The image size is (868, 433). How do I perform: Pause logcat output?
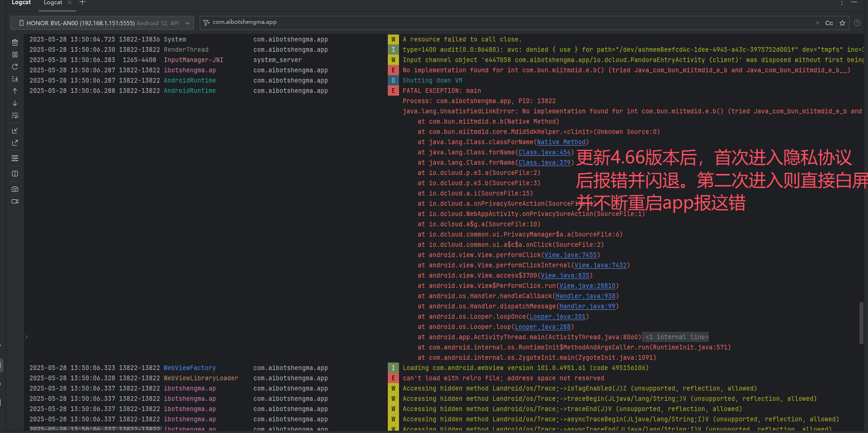pyautogui.click(x=15, y=55)
